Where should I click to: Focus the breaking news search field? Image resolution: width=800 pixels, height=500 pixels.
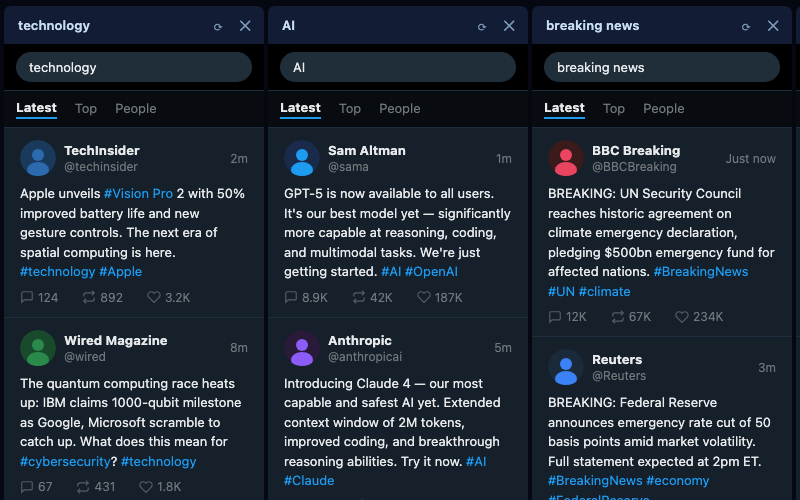pos(662,67)
